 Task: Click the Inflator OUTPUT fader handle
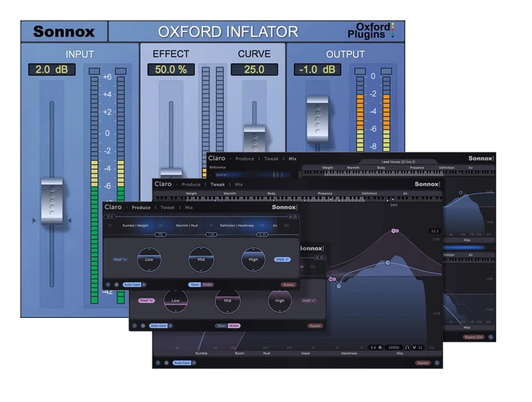tap(318, 119)
